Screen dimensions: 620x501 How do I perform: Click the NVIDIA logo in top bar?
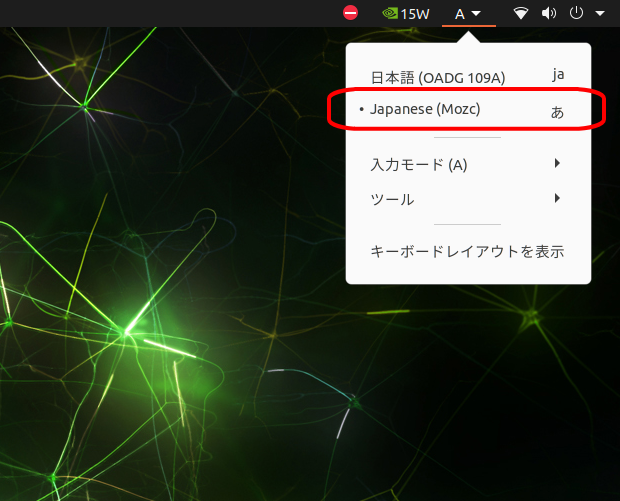391,14
